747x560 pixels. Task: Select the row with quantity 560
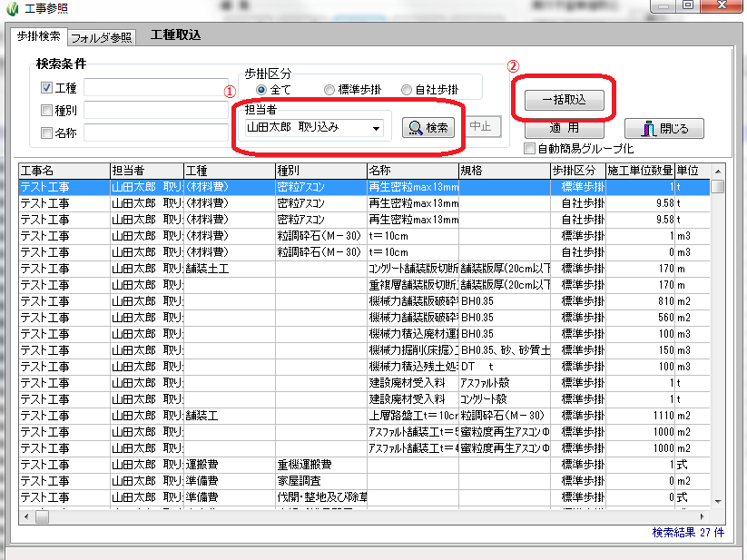[365, 318]
